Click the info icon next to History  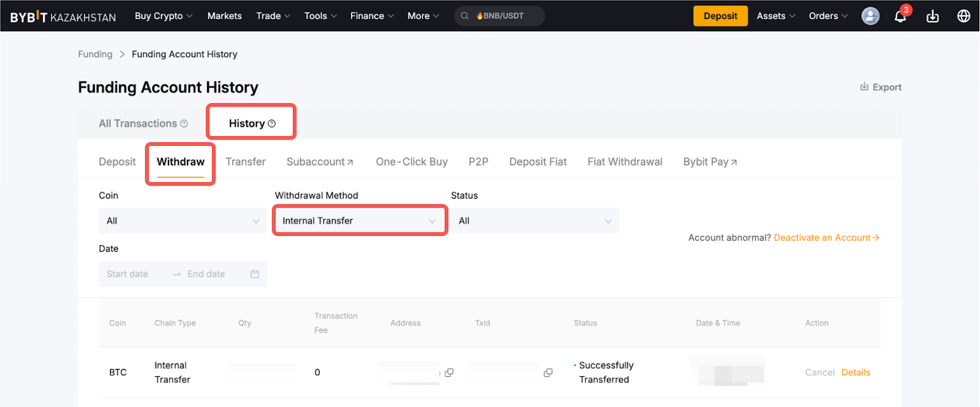(272, 124)
